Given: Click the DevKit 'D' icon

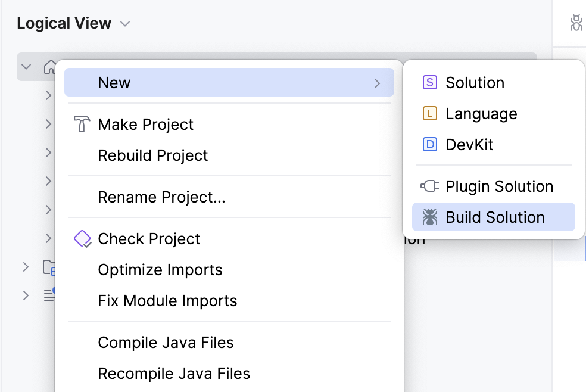Looking at the screenshot, I should [429, 144].
